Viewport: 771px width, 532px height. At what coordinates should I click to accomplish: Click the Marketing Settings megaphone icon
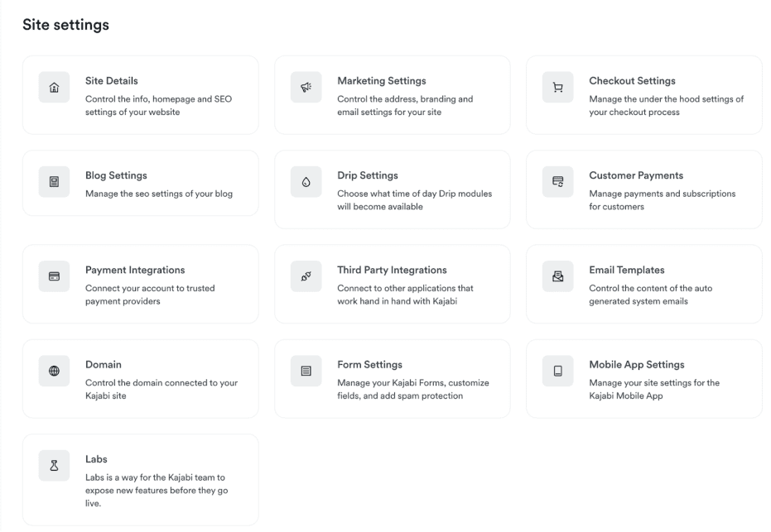pos(306,88)
